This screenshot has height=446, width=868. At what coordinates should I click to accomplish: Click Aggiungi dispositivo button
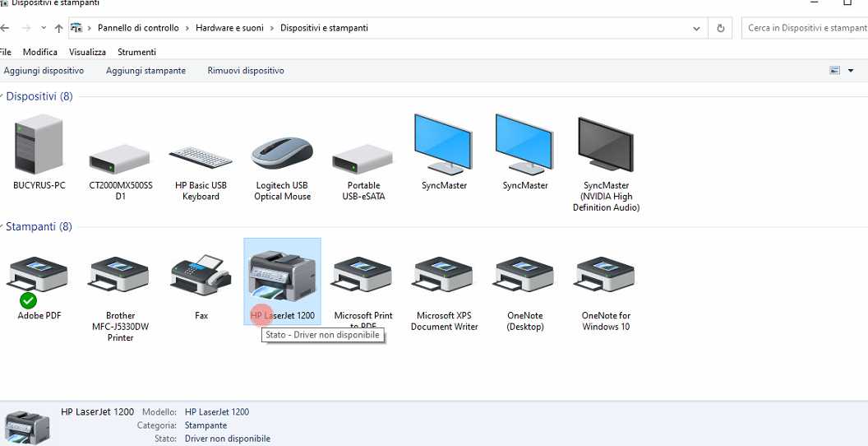click(44, 71)
